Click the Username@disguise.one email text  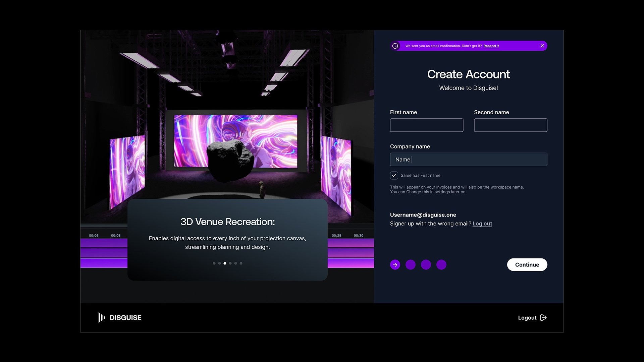point(423,215)
